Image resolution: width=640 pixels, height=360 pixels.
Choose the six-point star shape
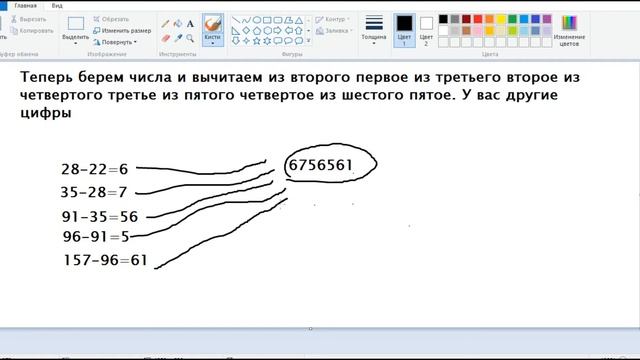pyautogui.click(x=267, y=40)
